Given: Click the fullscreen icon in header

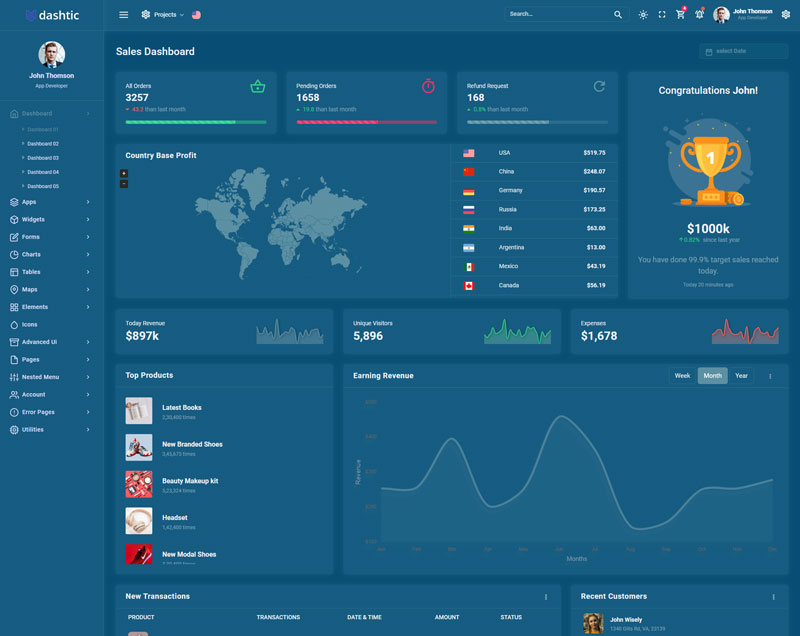Looking at the screenshot, I should point(662,15).
